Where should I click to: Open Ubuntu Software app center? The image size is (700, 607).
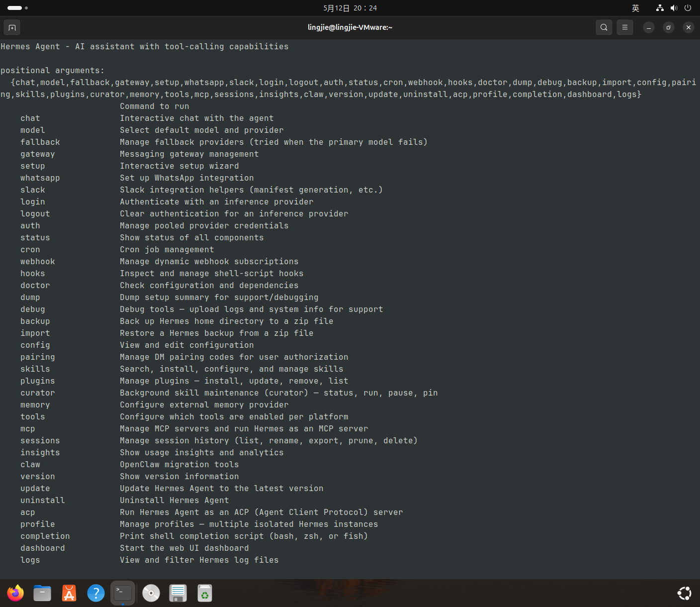pos(69,593)
